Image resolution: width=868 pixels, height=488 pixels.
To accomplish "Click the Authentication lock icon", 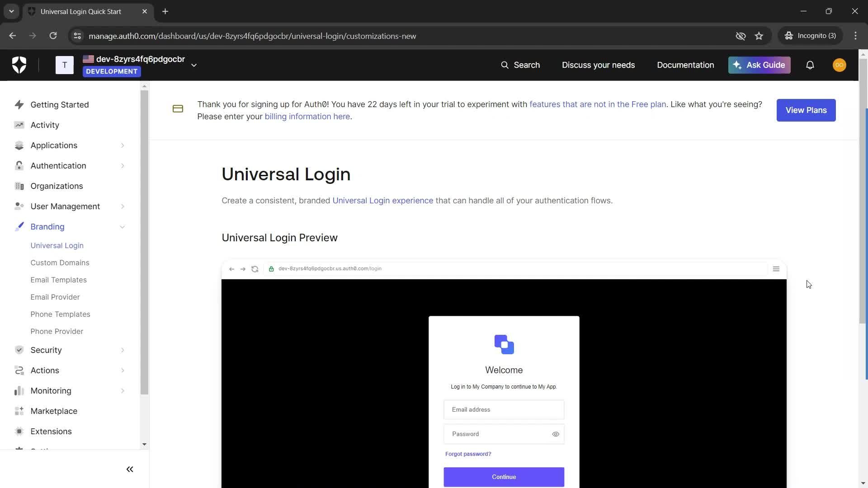I will [x=19, y=166].
